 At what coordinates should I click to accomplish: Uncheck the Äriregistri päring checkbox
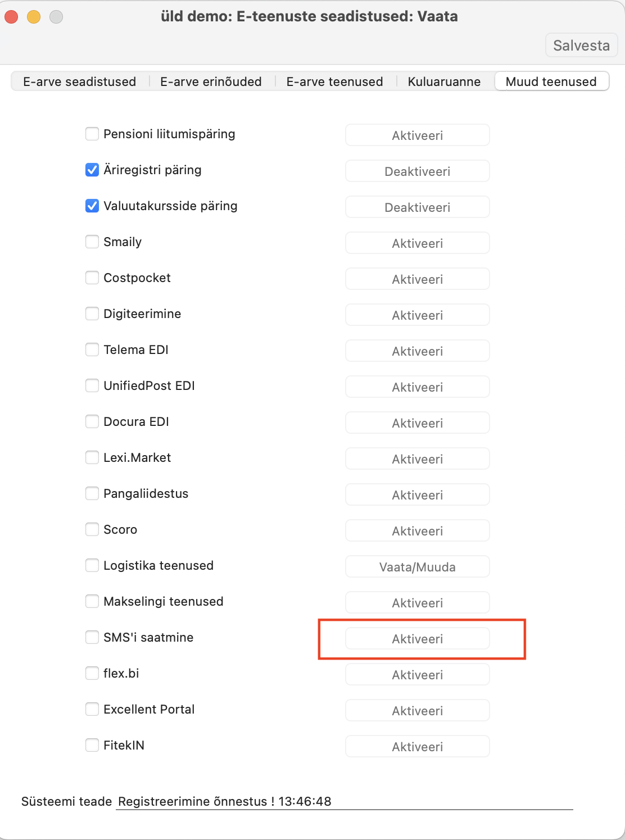click(92, 170)
